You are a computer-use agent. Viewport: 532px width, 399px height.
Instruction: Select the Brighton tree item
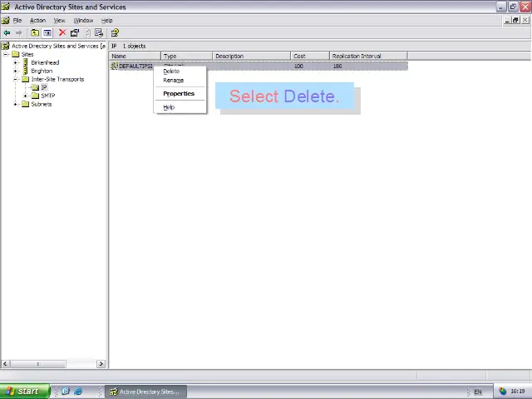click(42, 71)
